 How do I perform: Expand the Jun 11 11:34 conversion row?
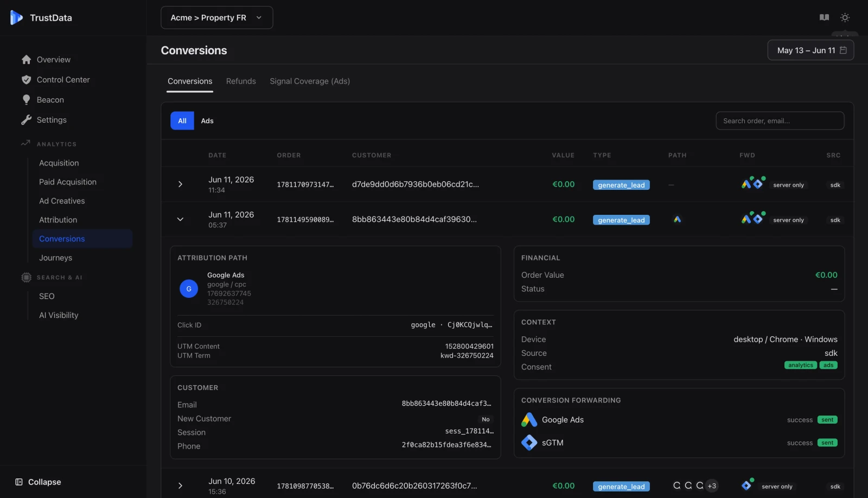180,184
